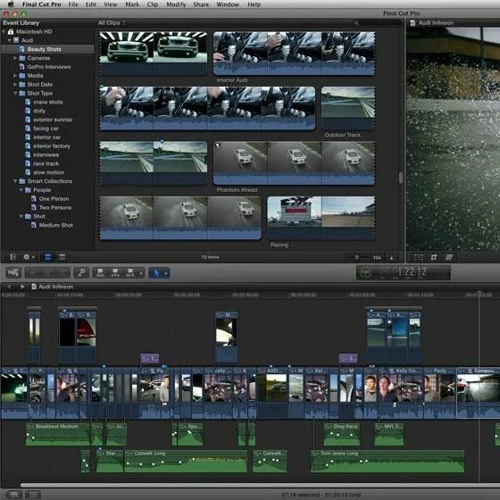The height and width of the screenshot is (500, 500).
Task: Select the Catwalk Long audio clip
Action: pos(186,461)
